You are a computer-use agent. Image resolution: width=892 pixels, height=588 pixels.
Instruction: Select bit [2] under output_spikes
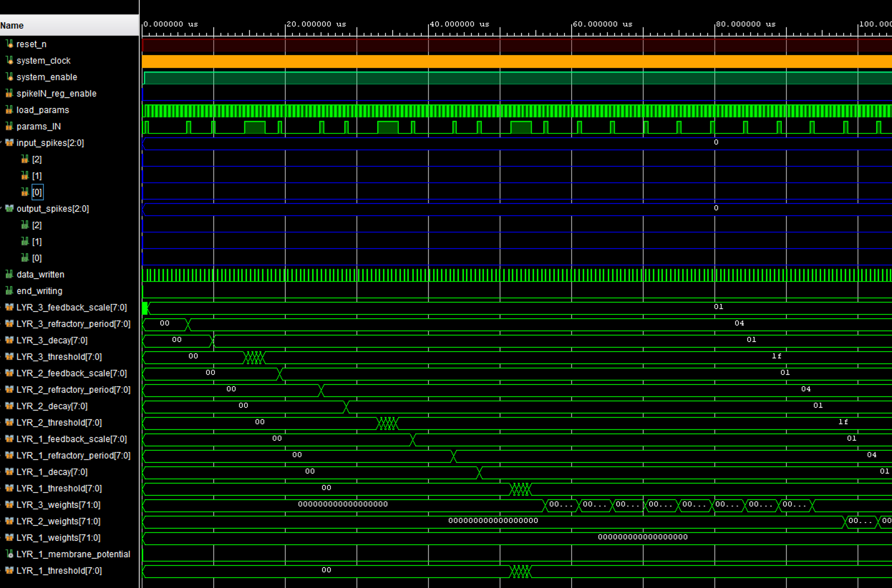tap(37, 225)
